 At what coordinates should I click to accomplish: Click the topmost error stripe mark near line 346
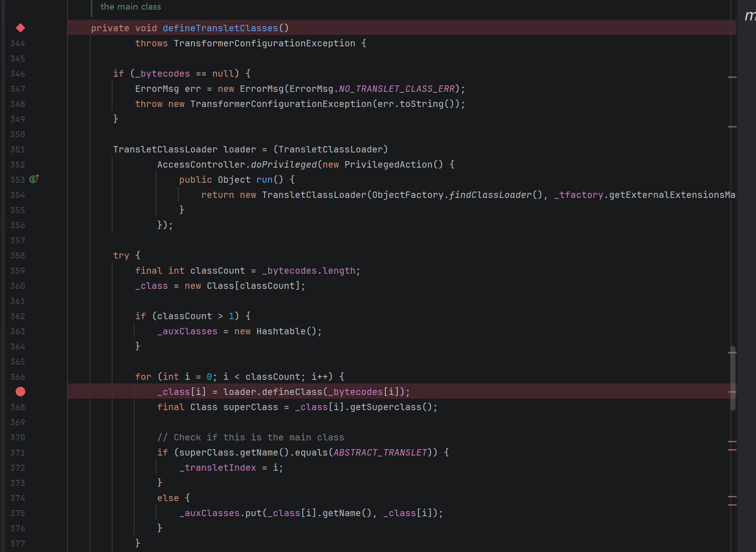(732, 77)
